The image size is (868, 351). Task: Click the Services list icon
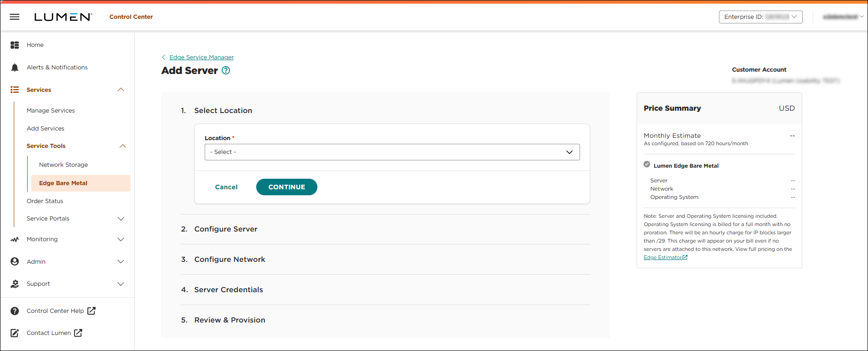15,90
